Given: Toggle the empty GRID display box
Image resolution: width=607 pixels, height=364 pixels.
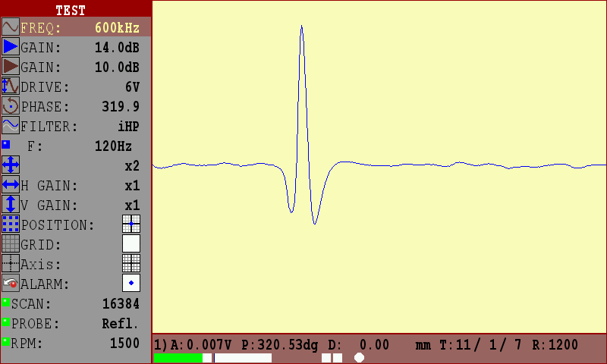Looking at the screenshot, I should (x=131, y=243).
